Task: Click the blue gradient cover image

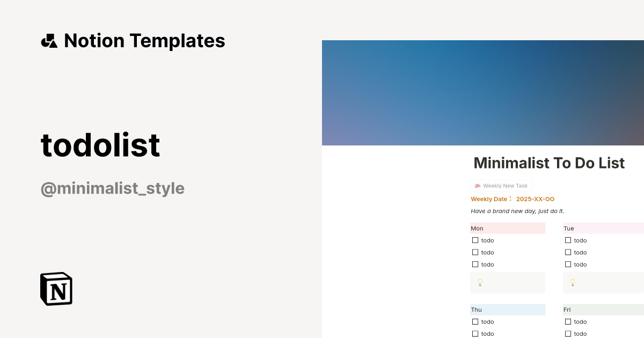Action: [483, 91]
